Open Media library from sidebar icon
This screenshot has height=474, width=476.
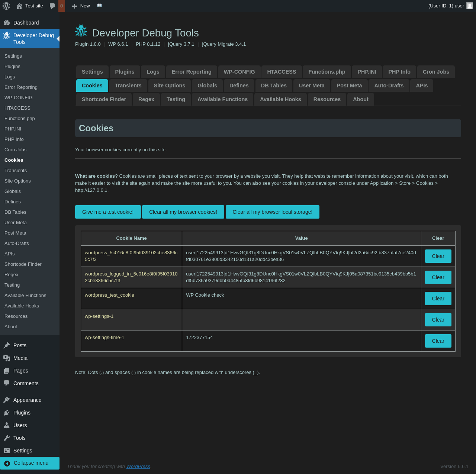pyautogui.click(x=7, y=358)
